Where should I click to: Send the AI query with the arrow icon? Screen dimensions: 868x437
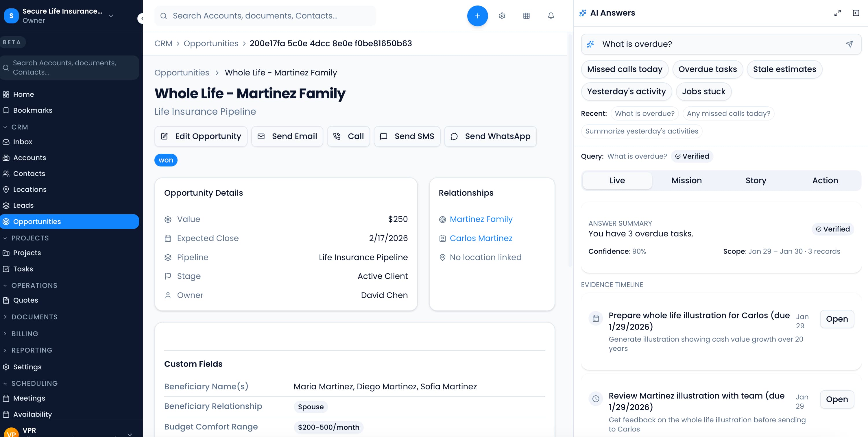click(849, 44)
